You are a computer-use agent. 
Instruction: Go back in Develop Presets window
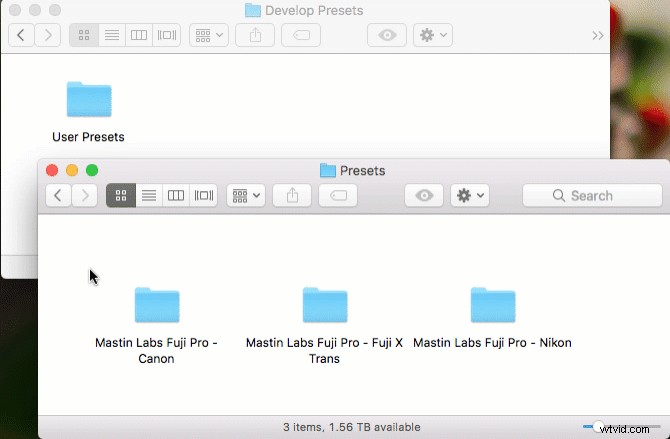tap(21, 35)
